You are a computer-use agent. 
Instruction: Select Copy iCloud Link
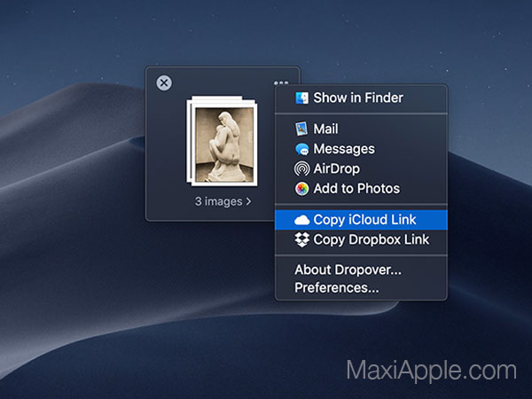pos(361,220)
